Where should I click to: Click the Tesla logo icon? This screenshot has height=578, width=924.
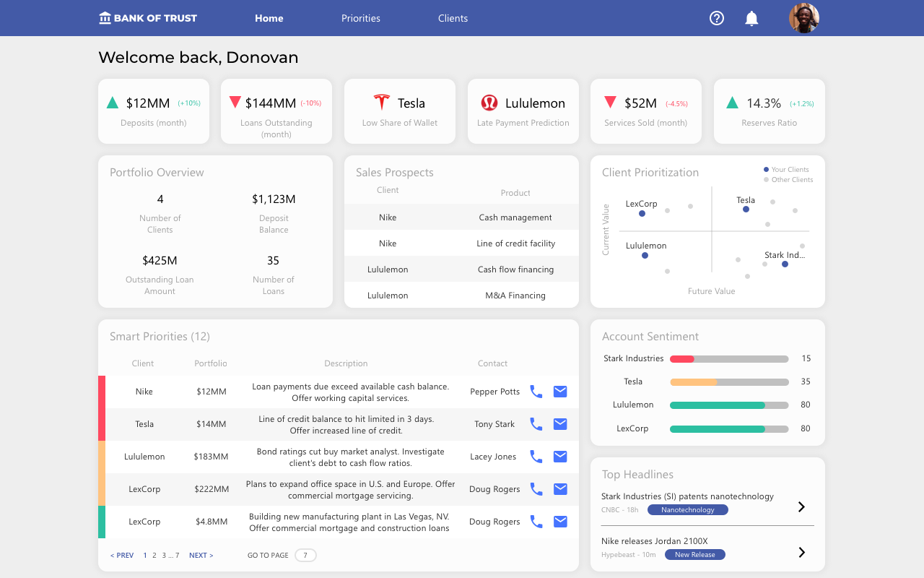pyautogui.click(x=381, y=102)
